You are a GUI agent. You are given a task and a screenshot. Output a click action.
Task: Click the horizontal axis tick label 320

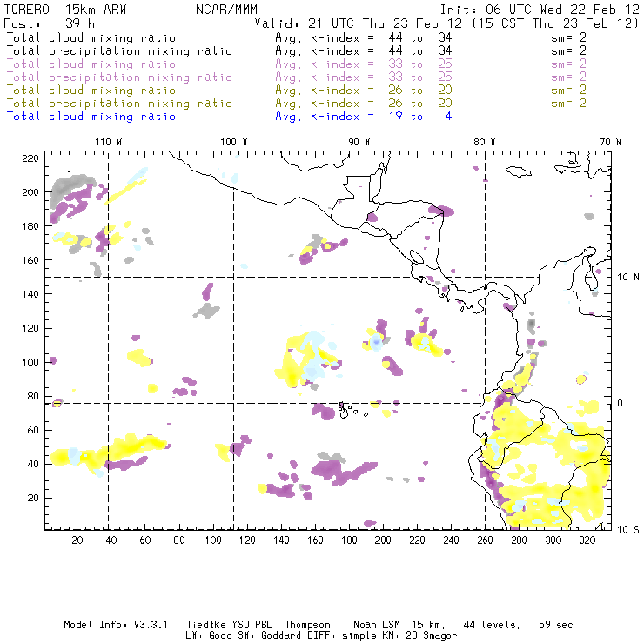click(x=587, y=540)
